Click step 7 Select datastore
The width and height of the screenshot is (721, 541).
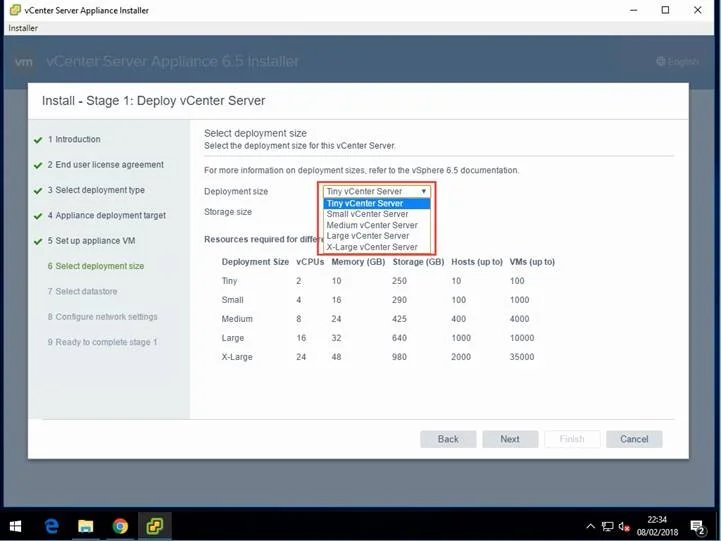(x=82, y=291)
